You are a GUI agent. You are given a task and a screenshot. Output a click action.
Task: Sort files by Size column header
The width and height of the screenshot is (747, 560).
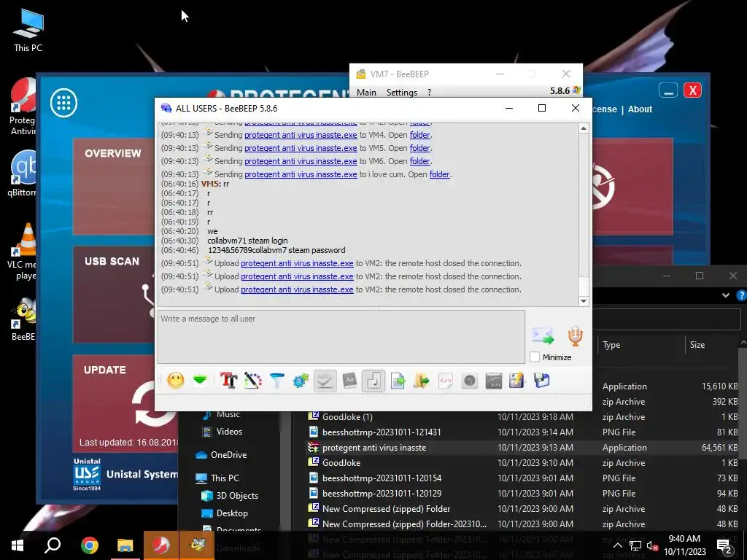coord(697,345)
